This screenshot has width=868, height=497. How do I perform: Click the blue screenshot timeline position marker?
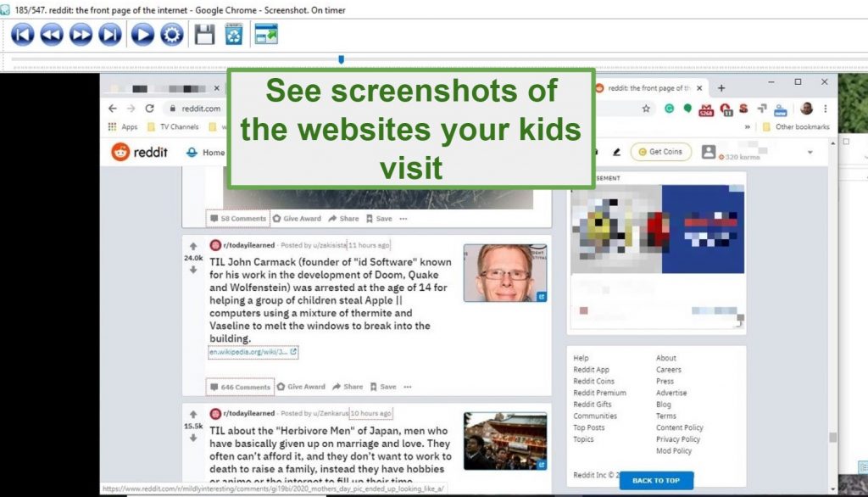pyautogui.click(x=341, y=59)
